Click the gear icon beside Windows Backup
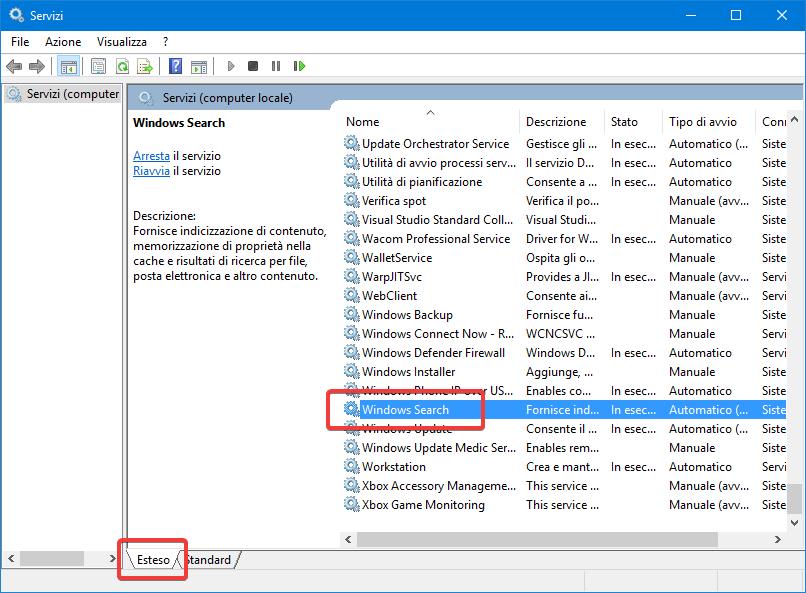Viewport: 806px width, 593px height. click(x=352, y=314)
